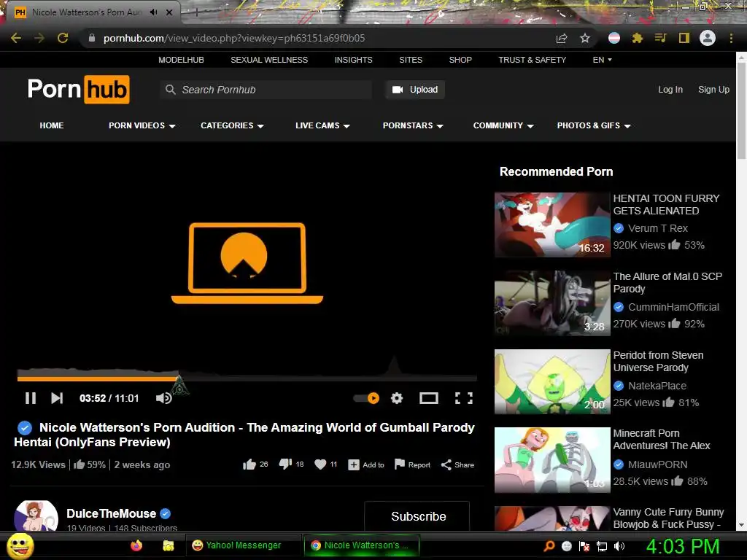Image resolution: width=747 pixels, height=560 pixels.
Task: Open the Add to playlist option
Action: coord(366,464)
